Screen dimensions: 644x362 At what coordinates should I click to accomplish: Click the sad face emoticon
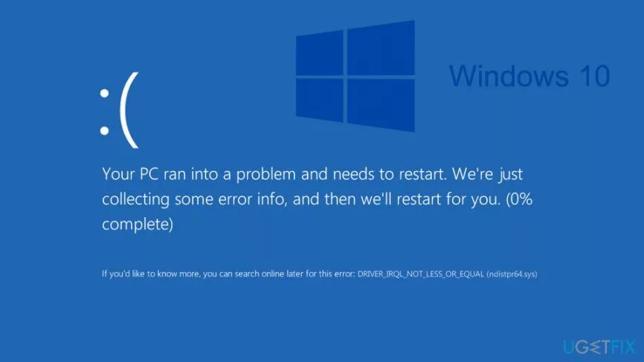[x=119, y=110]
